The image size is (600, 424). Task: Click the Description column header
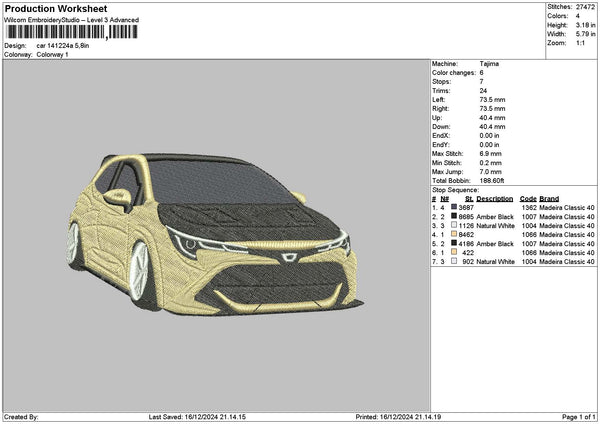tap(494, 198)
